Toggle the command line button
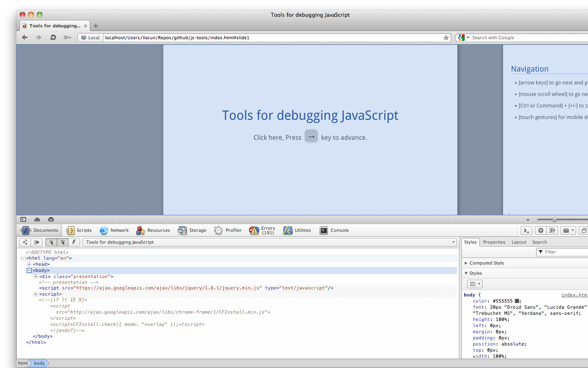This screenshot has width=588, height=368. pyautogui.click(x=527, y=231)
